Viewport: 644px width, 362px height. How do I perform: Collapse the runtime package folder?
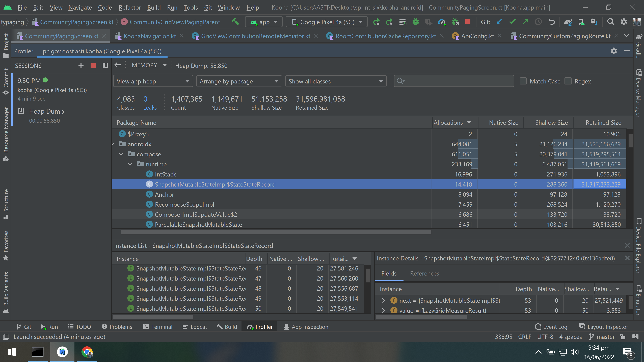click(x=130, y=164)
